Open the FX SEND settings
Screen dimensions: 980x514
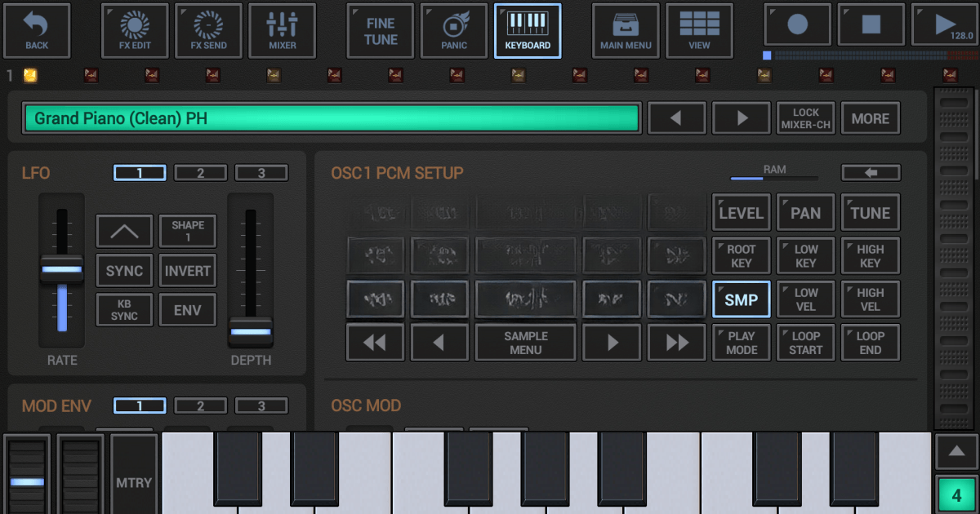tap(208, 30)
